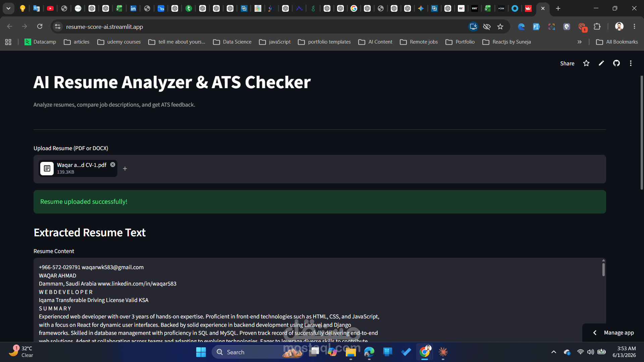Switch to the light bulb tab
This screenshot has width=644, height=362.
(x=22, y=8)
